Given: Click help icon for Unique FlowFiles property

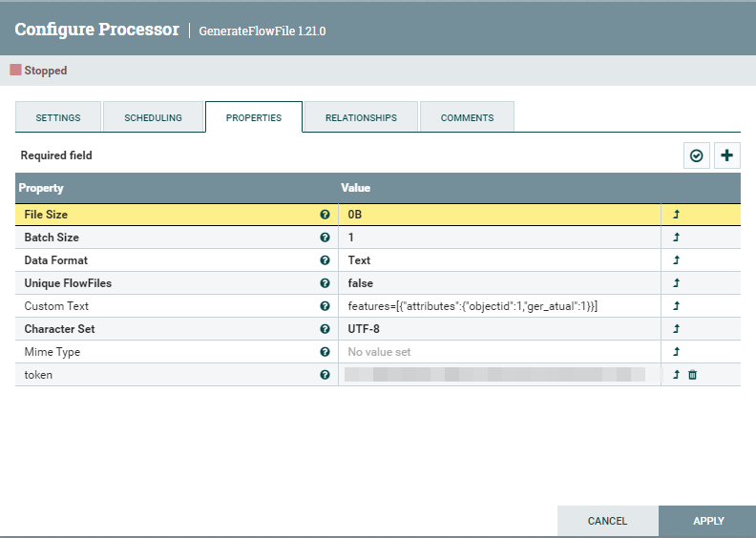Looking at the screenshot, I should tap(325, 283).
